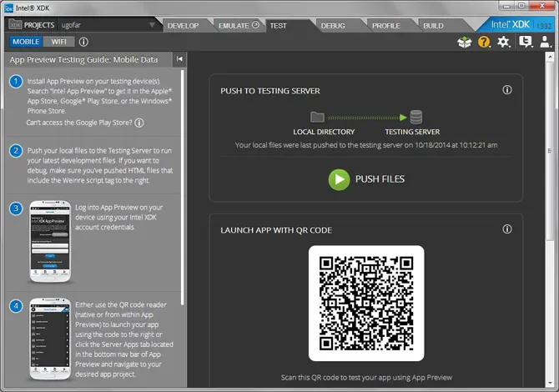Click the XDK window title icon
This screenshot has width=559, height=392.
[8, 8]
